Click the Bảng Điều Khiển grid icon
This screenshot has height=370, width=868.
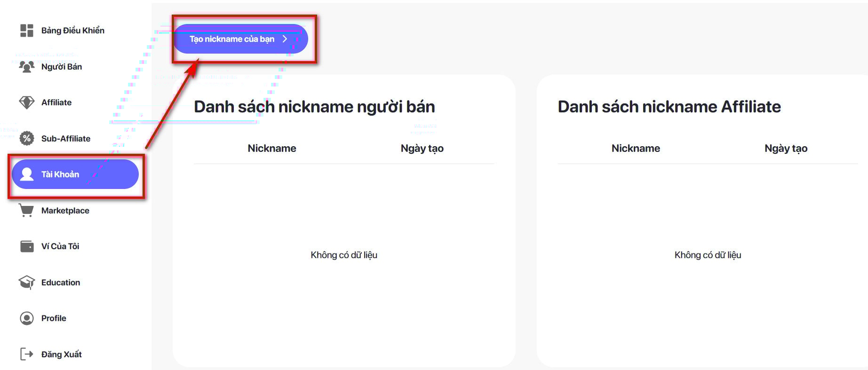pos(26,30)
